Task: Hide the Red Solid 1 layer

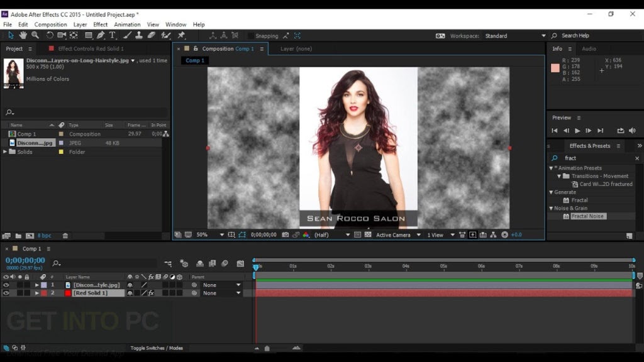Action: click(6, 293)
